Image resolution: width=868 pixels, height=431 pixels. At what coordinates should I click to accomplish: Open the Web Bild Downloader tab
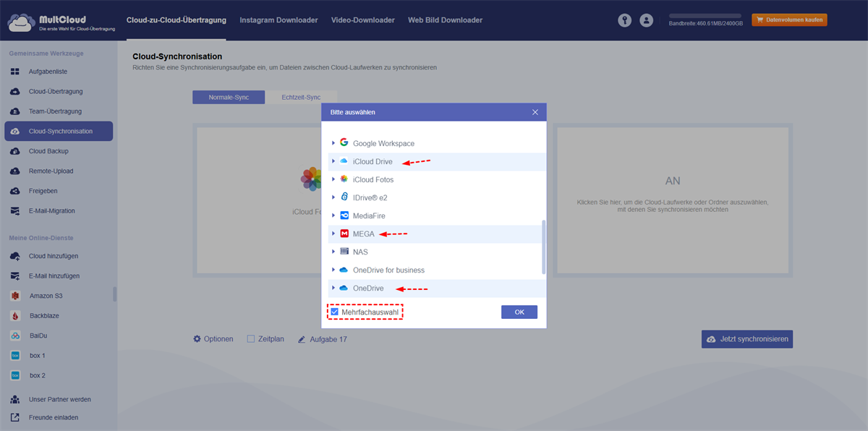coord(445,20)
